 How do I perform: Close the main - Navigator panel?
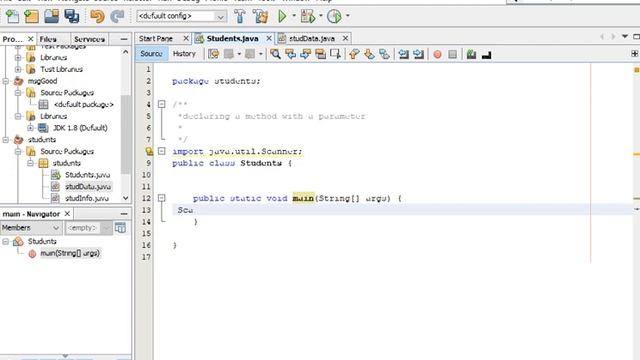pos(67,214)
